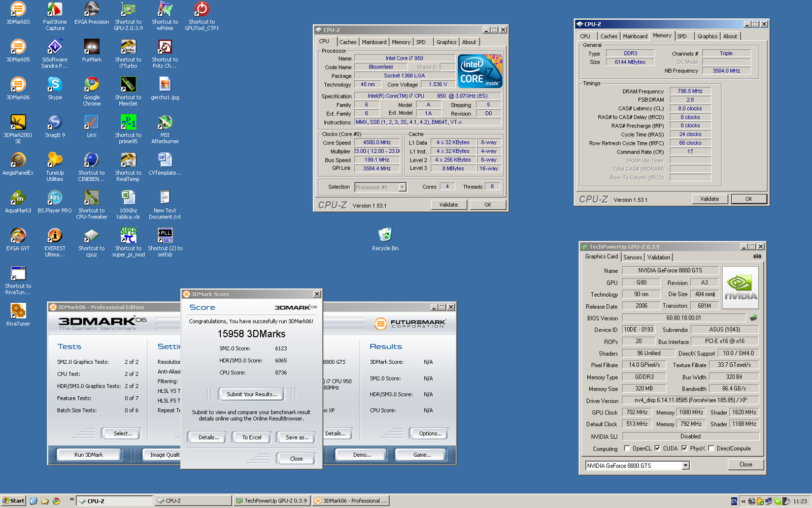The height and width of the screenshot is (508, 812).
Task: Open the NVIDIA GeForce 8800 GTS dropdown
Action: coord(686,465)
